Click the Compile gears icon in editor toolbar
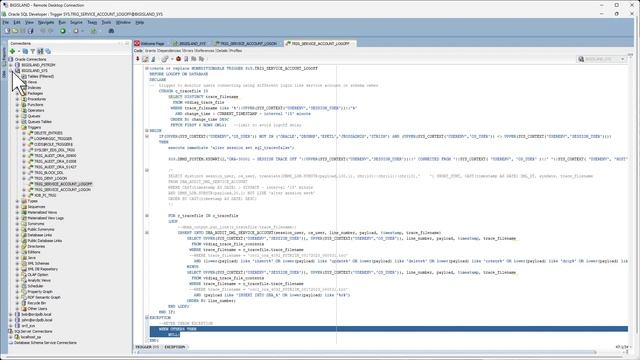The image size is (640, 360). tap(165, 59)
